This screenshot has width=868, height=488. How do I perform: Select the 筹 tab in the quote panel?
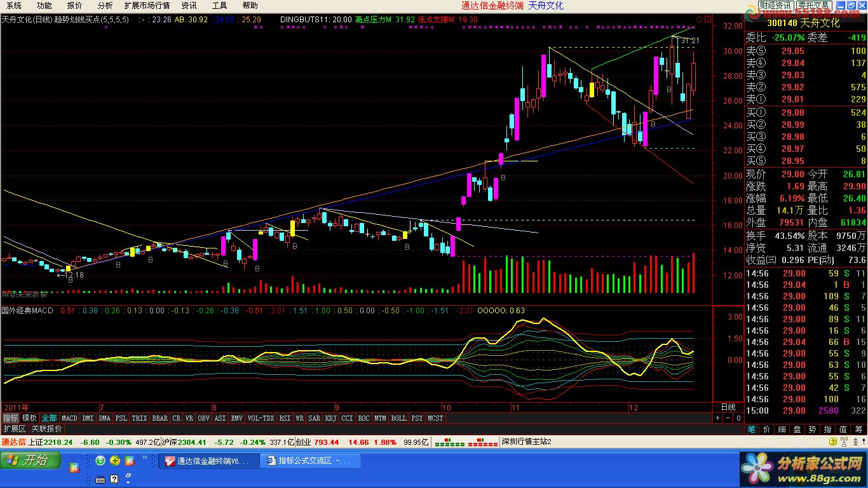pos(858,430)
